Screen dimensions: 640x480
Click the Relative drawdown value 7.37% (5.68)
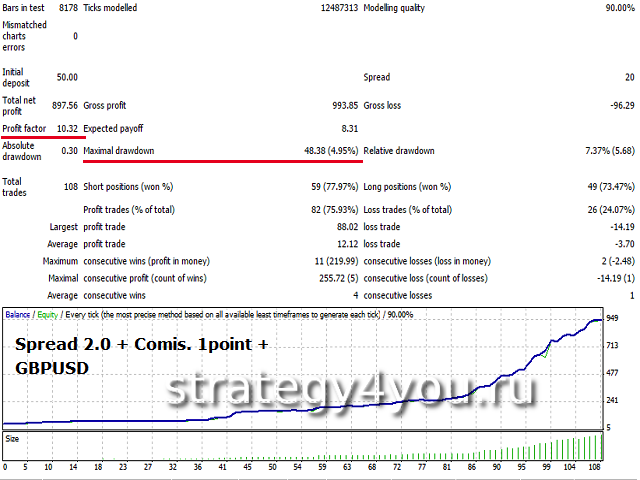tap(599, 151)
